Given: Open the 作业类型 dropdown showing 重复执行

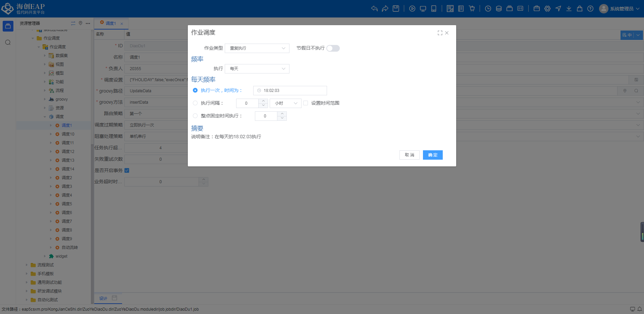Looking at the screenshot, I should click(x=257, y=48).
